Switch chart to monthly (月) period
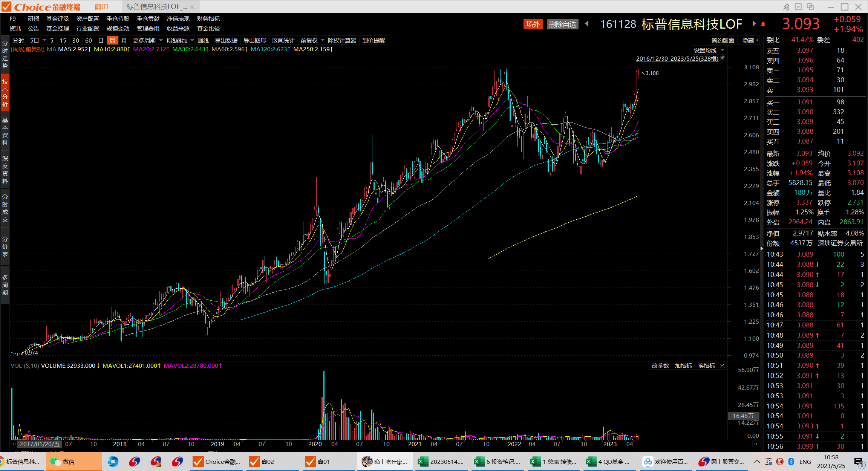 click(124, 40)
